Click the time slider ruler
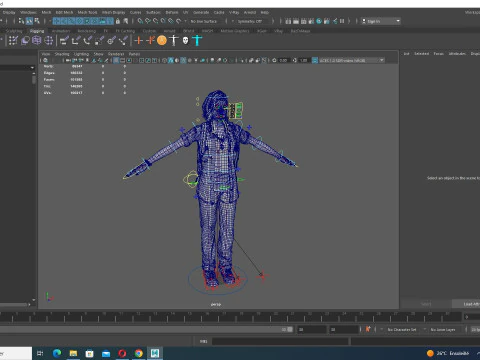This screenshot has height=360, width=480. 230,316
